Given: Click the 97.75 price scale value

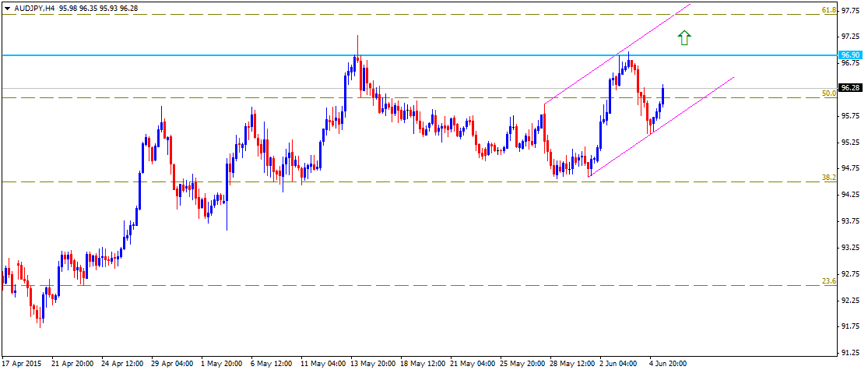Looking at the screenshot, I should [850, 10].
